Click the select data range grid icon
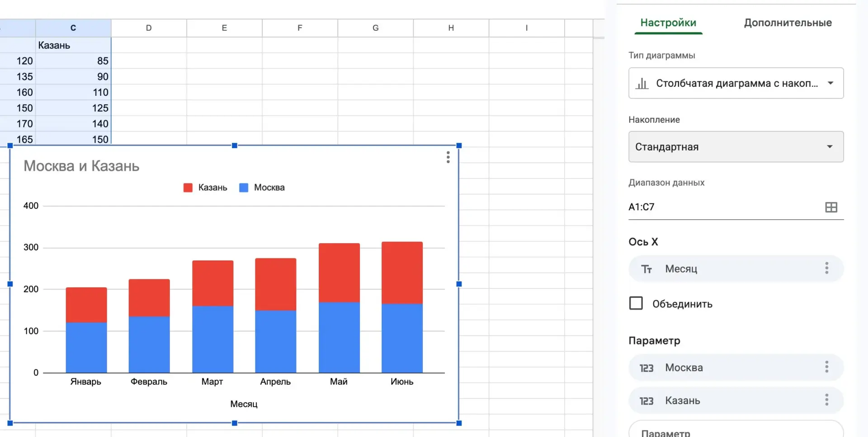Screen dimensions: 868x437 click(831, 207)
